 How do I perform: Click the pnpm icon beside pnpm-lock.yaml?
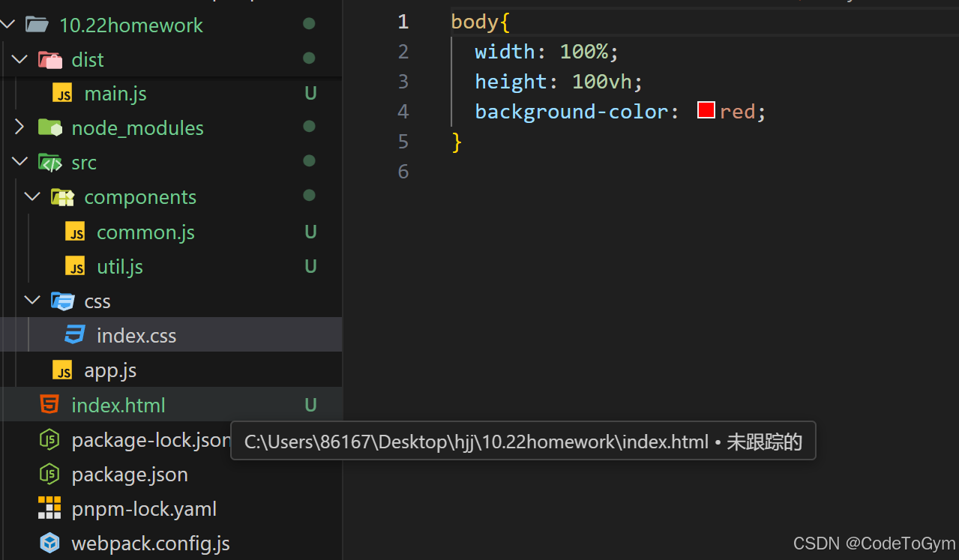pos(49,508)
